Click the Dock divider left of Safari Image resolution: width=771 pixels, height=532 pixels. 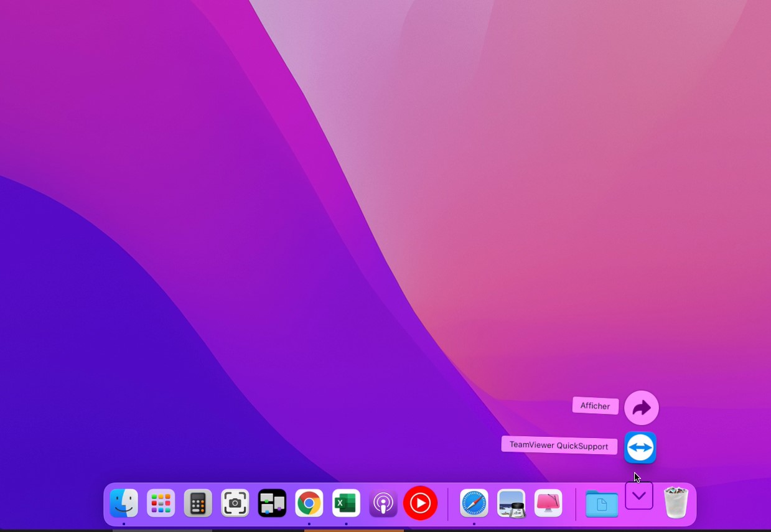[x=448, y=503]
